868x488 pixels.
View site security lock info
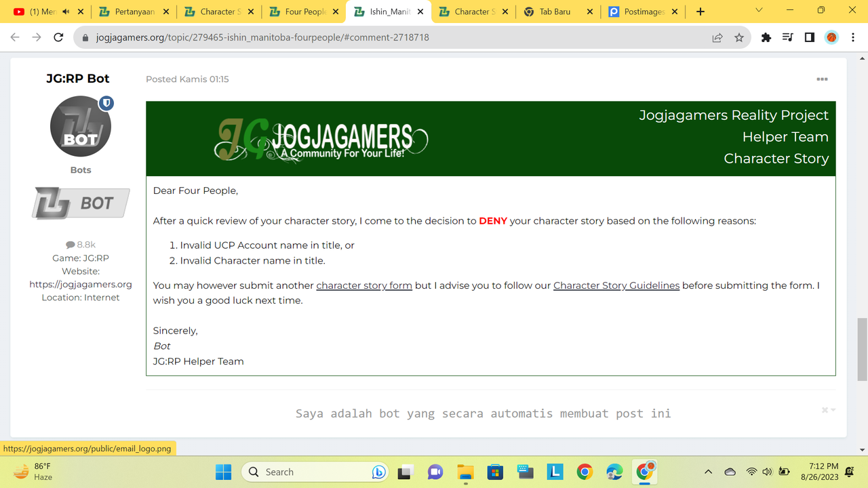click(85, 38)
